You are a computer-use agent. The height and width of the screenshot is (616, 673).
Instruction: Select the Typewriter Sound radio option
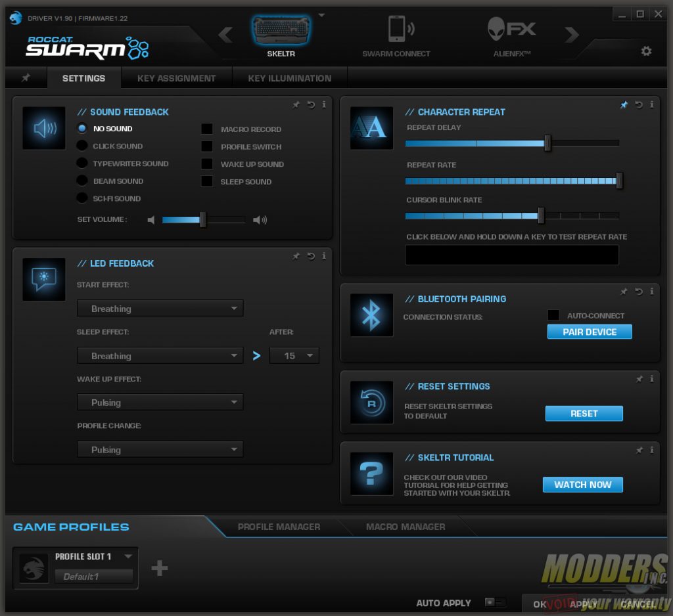pos(82,163)
